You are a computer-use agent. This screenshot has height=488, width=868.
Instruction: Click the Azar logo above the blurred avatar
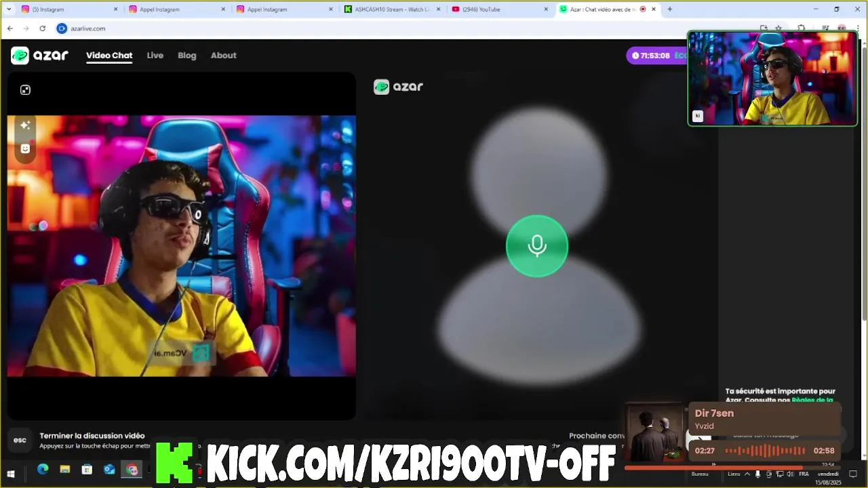click(x=398, y=87)
